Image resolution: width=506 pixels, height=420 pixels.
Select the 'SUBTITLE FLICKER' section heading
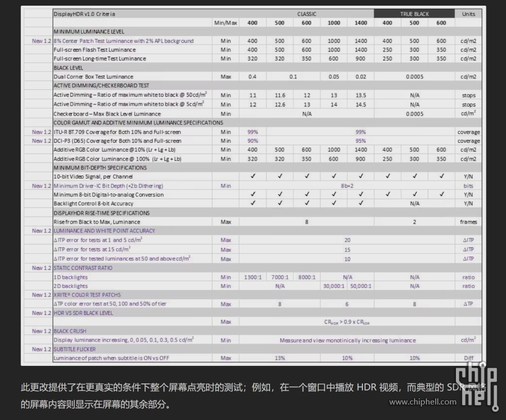point(74,349)
